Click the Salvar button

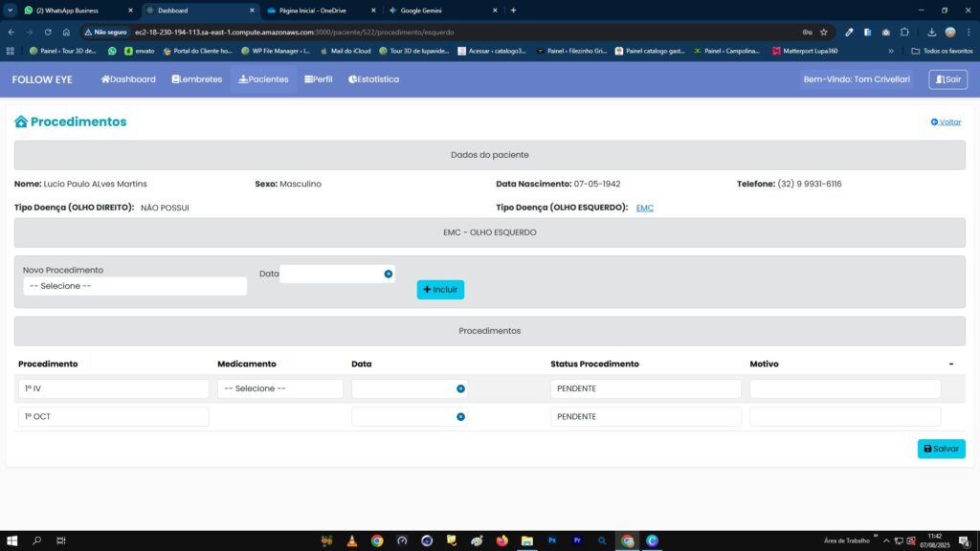coord(941,449)
